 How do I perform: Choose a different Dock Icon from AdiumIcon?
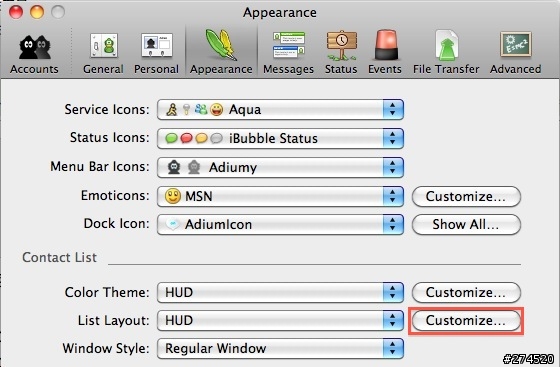pos(280,225)
